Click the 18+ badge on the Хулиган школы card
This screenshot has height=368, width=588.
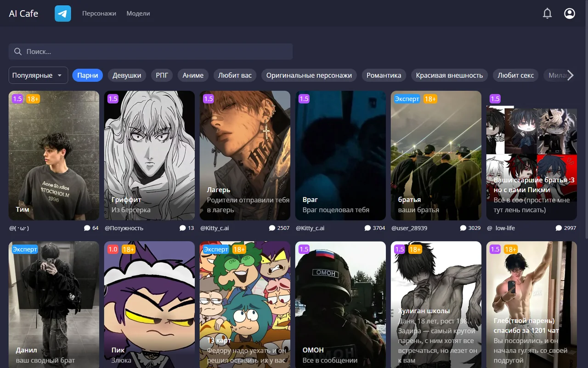point(415,249)
